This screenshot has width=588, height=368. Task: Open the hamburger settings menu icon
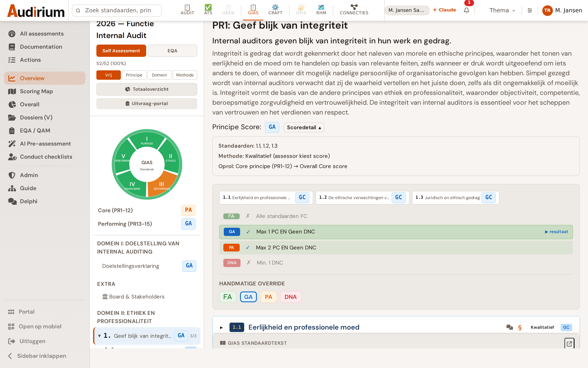point(530,10)
